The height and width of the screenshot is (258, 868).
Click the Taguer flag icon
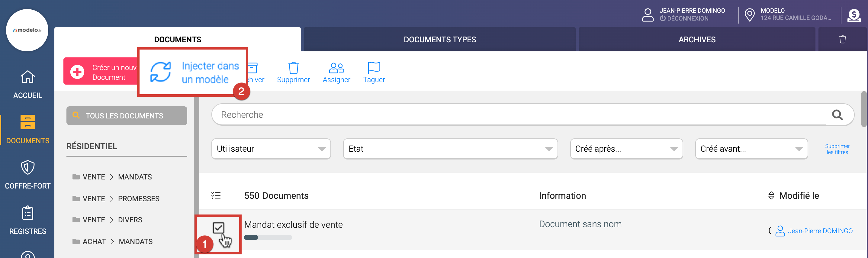click(x=374, y=68)
